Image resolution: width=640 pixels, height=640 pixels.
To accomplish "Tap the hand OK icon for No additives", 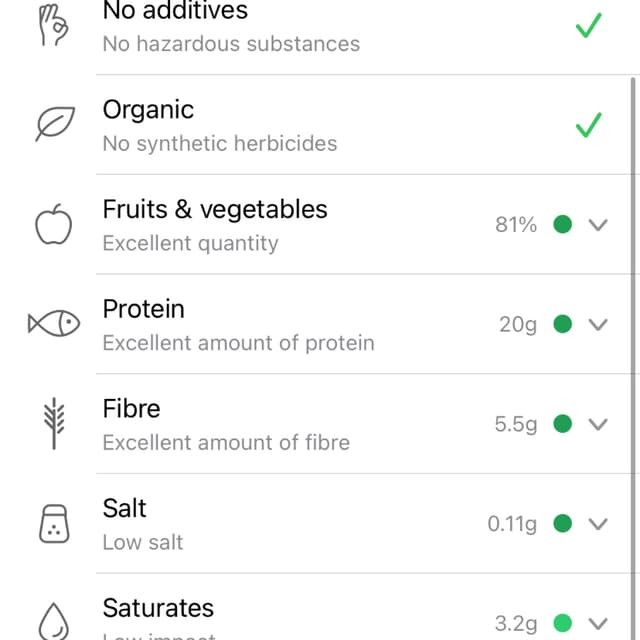I will pos(53,25).
